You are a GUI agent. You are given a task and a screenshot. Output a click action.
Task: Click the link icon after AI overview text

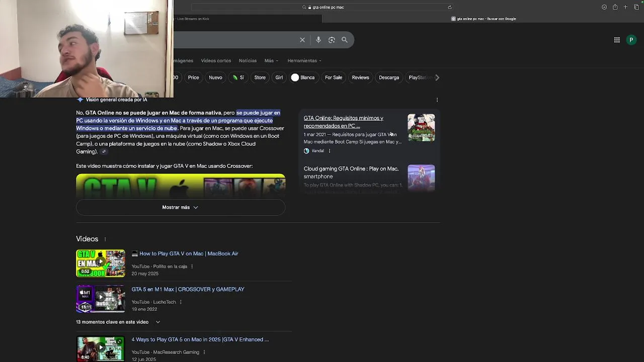click(104, 152)
